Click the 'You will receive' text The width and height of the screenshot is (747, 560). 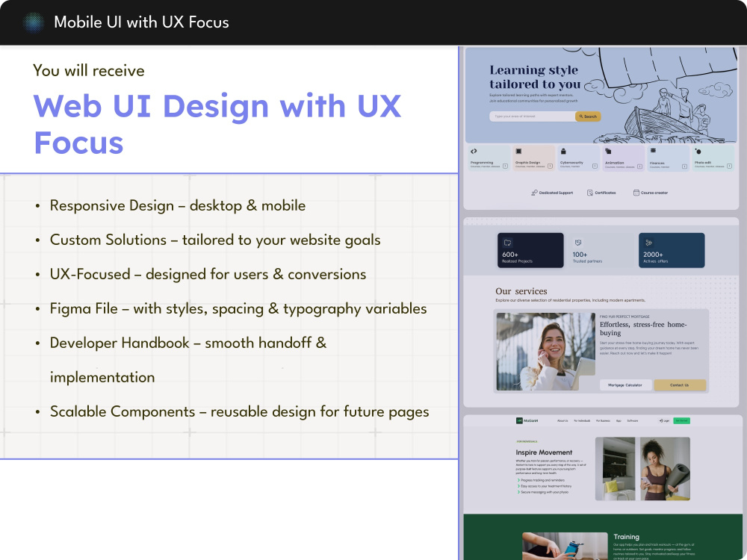pyautogui.click(x=89, y=70)
